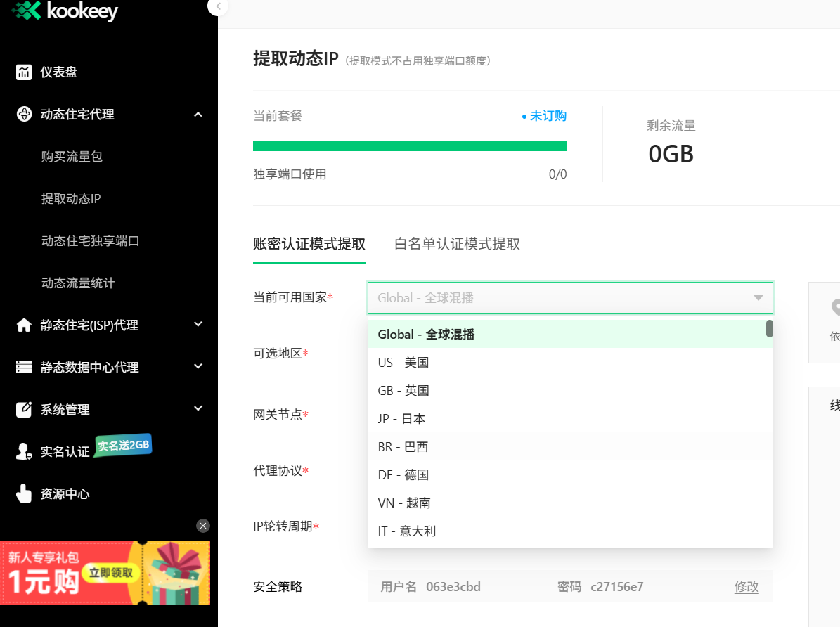Click the 动态住宅代理 globe icon

click(x=24, y=114)
